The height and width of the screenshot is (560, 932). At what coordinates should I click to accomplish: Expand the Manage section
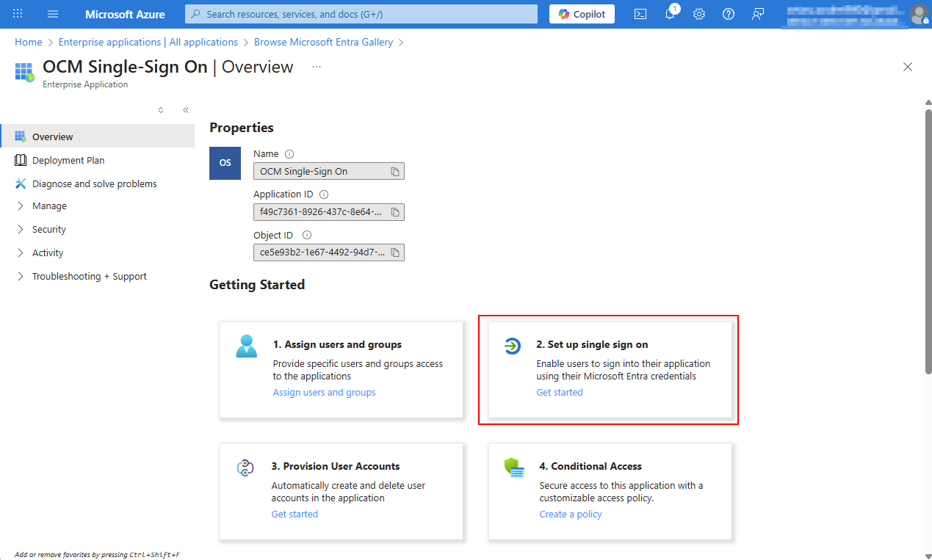click(x=20, y=206)
